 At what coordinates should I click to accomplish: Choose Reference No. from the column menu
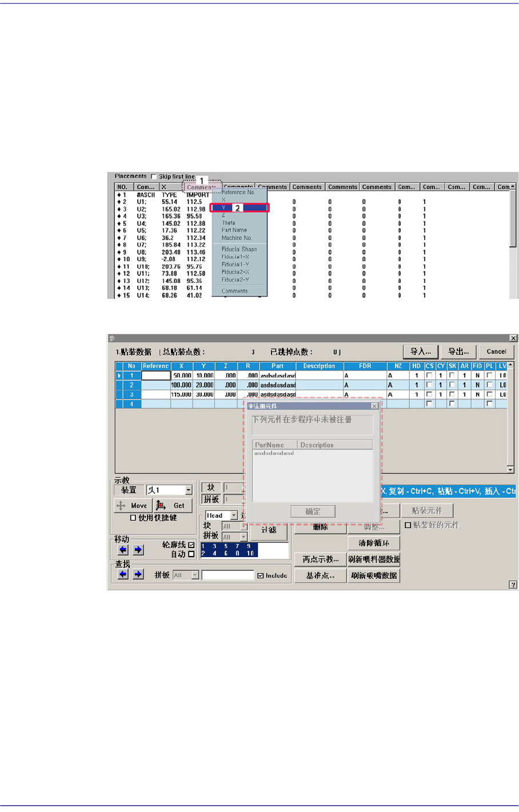click(x=238, y=193)
